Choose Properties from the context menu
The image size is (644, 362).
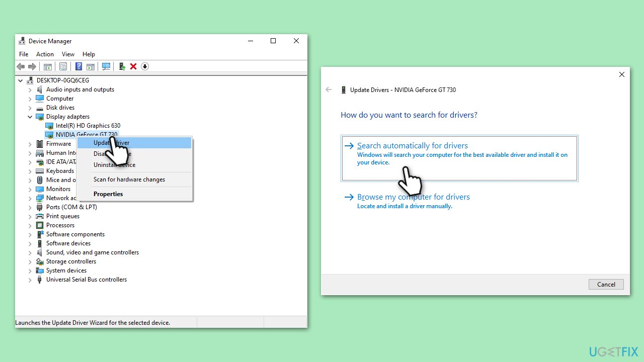point(134,194)
